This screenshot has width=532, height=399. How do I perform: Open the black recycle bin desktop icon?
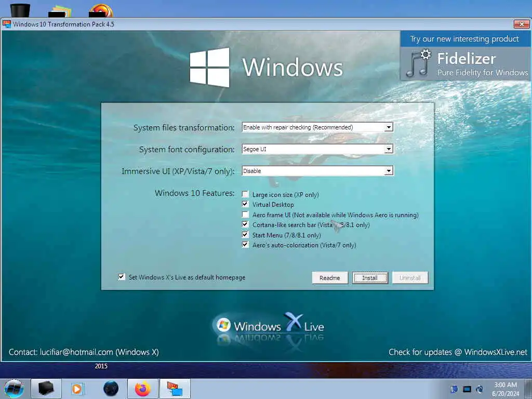(x=20, y=10)
